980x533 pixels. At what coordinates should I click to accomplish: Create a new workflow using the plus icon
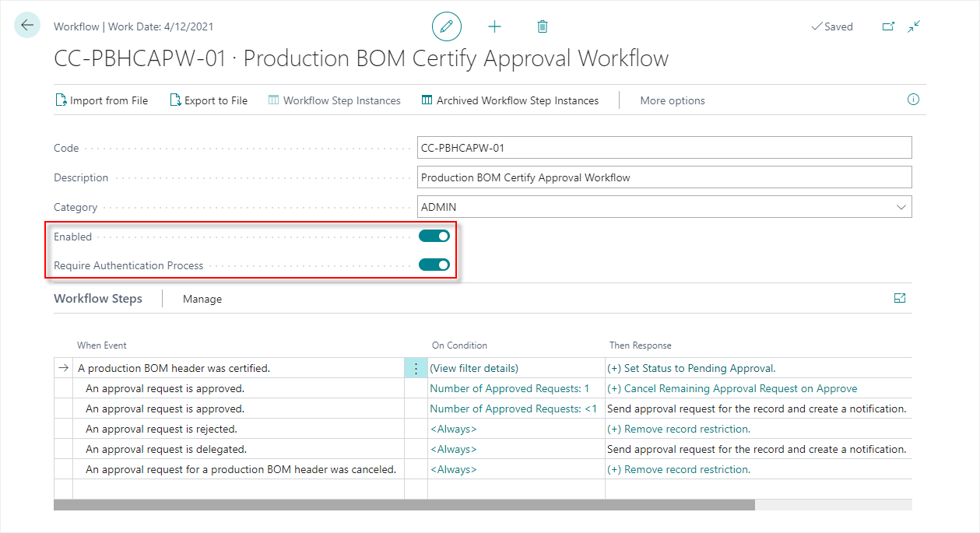(494, 26)
